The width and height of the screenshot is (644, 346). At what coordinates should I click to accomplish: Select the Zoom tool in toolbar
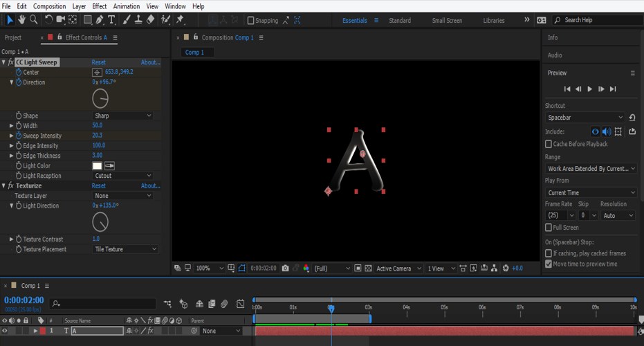click(x=33, y=19)
